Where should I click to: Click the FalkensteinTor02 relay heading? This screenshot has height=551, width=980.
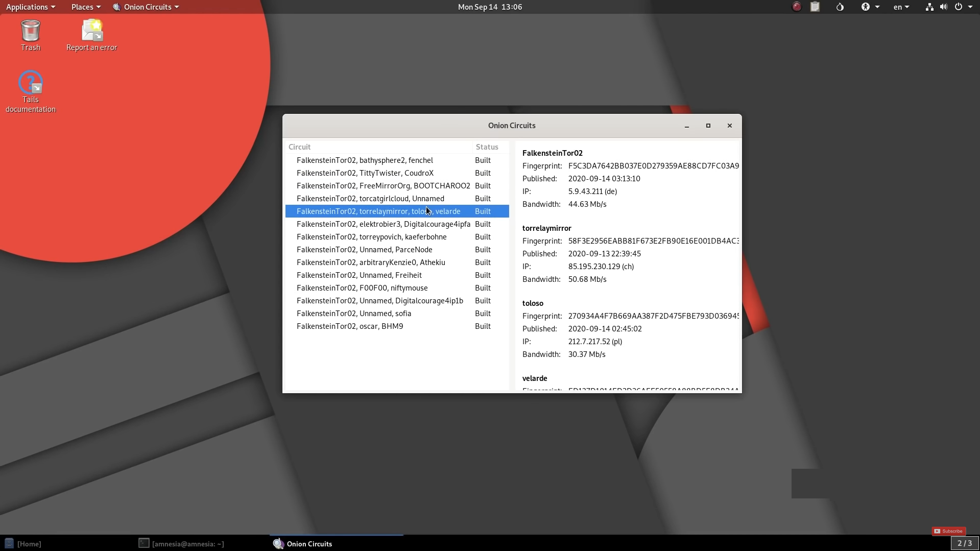(552, 153)
